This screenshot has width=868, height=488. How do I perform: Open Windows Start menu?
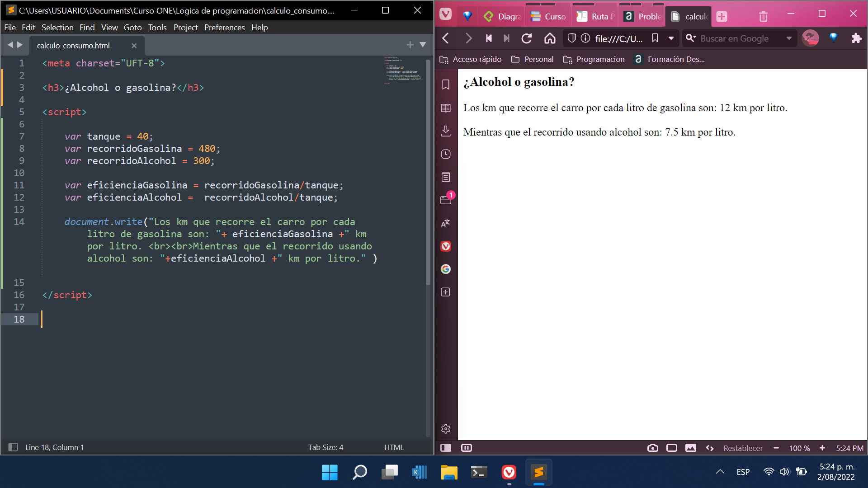coord(330,473)
